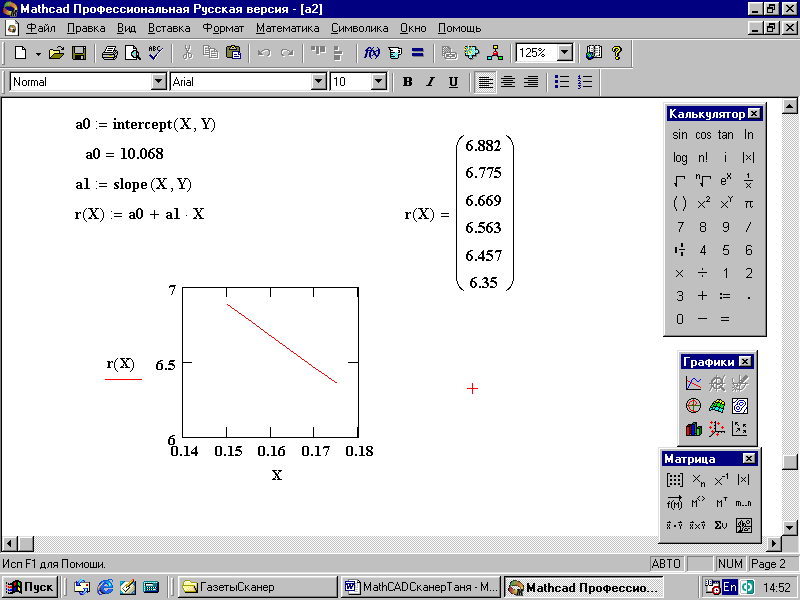The height and width of the screenshot is (600, 800).
Task: Open the Правка menu
Action: (86, 28)
